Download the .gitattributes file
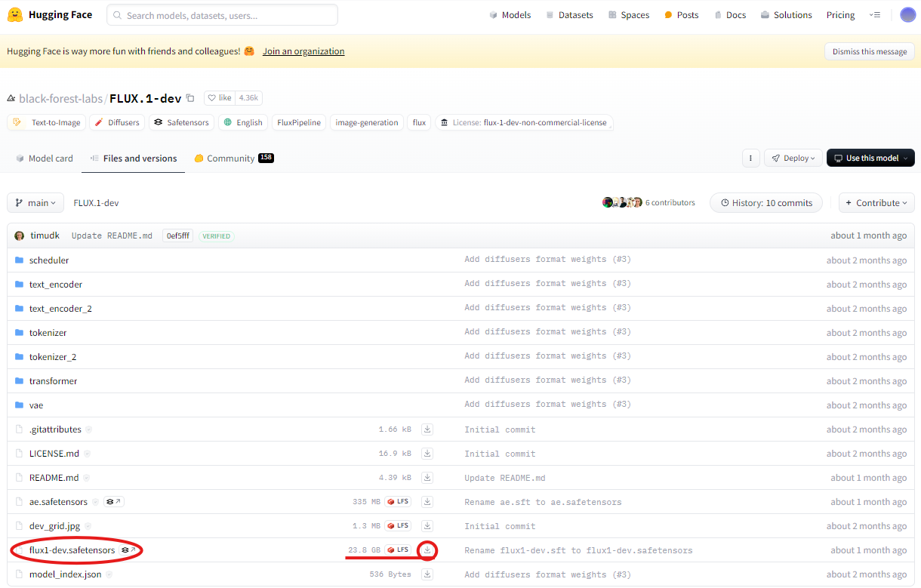The height and width of the screenshot is (588, 921). (427, 429)
